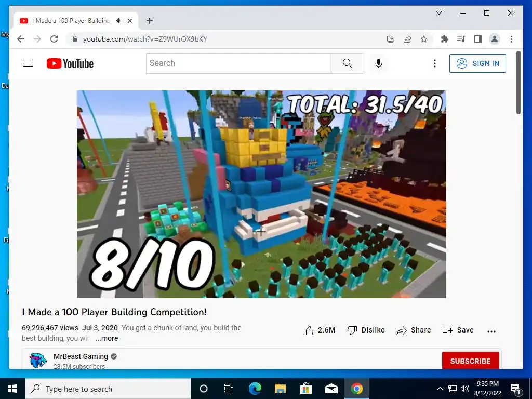Click the video player to pause

[x=261, y=194]
